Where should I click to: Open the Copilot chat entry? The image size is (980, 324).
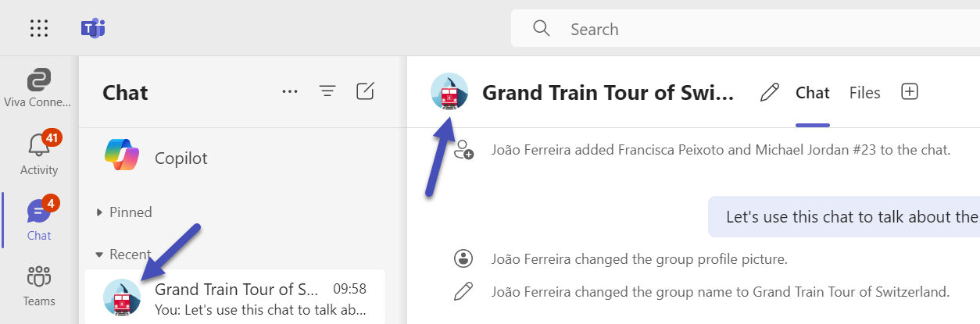(x=181, y=158)
